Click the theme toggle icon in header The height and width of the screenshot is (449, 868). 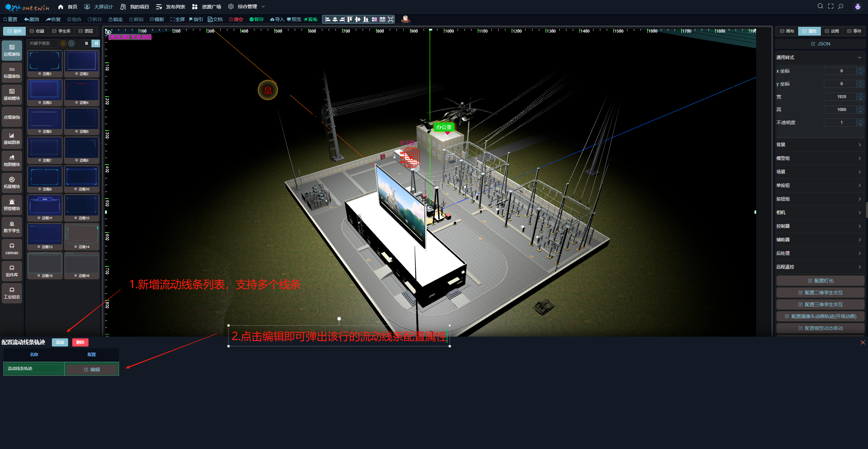click(841, 6)
